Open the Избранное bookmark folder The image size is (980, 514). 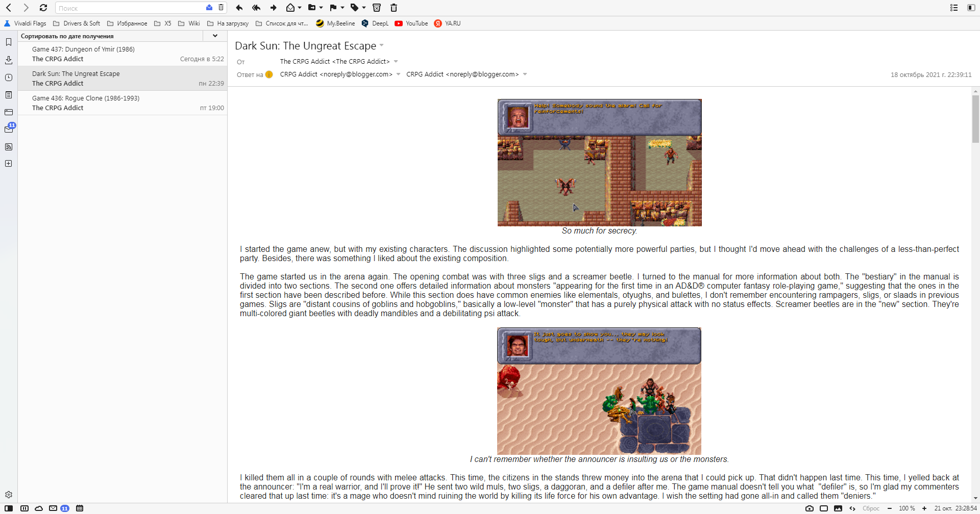pyautogui.click(x=127, y=23)
